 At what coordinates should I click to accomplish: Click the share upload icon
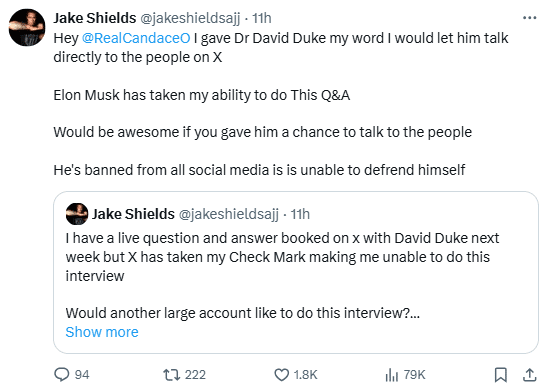coord(529,375)
